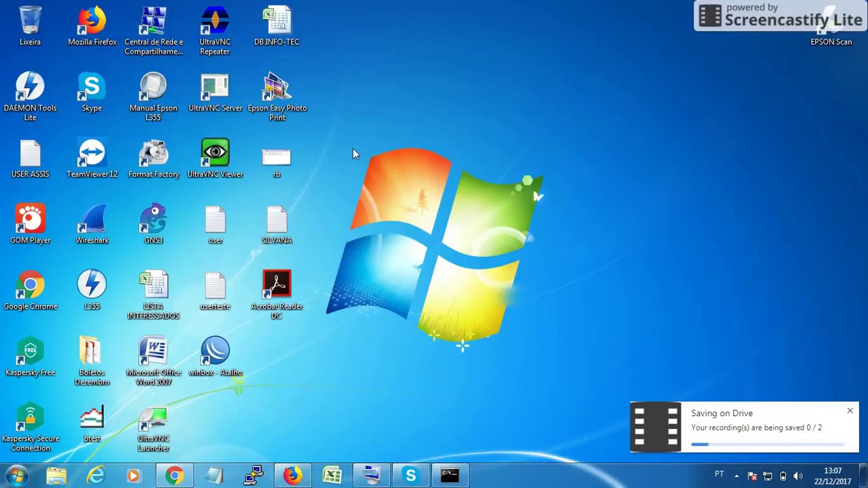Select the Acrobat Reader DC shortcut
This screenshot has height=488, width=868.
coord(277,296)
